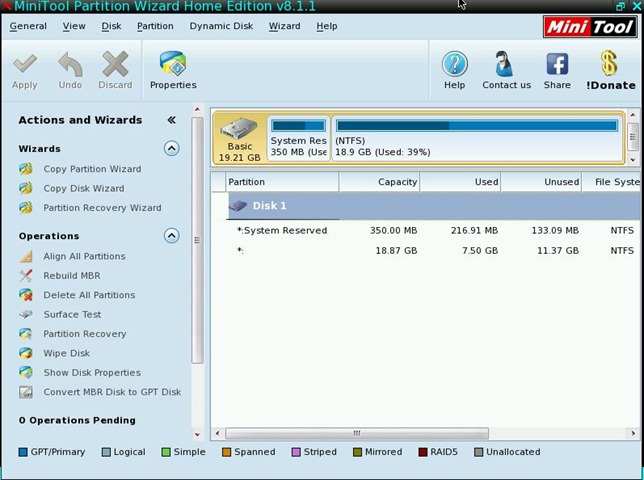
Task: Choose Show Disk Properties operation
Action: click(92, 372)
